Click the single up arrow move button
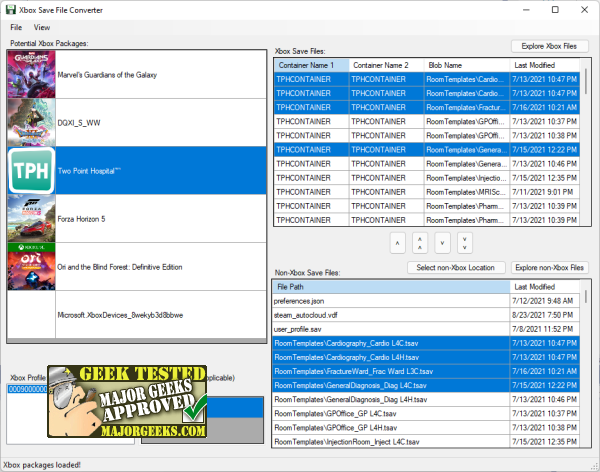 (x=398, y=243)
